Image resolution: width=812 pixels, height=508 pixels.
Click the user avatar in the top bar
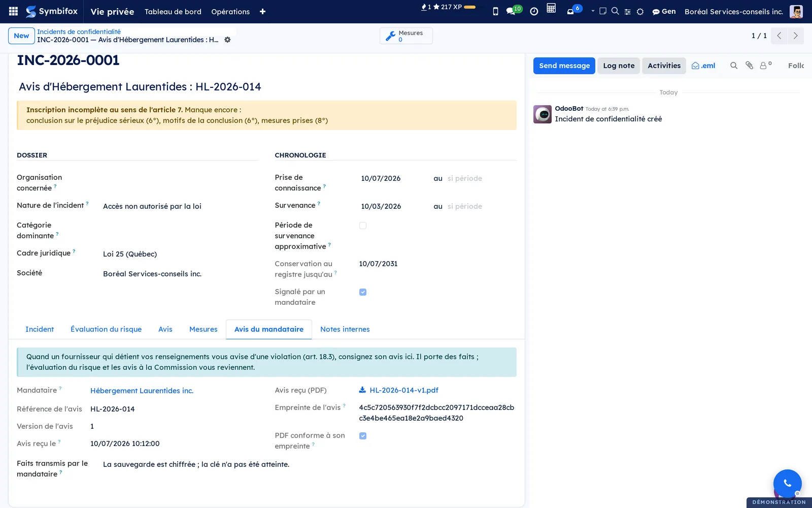[796, 11]
